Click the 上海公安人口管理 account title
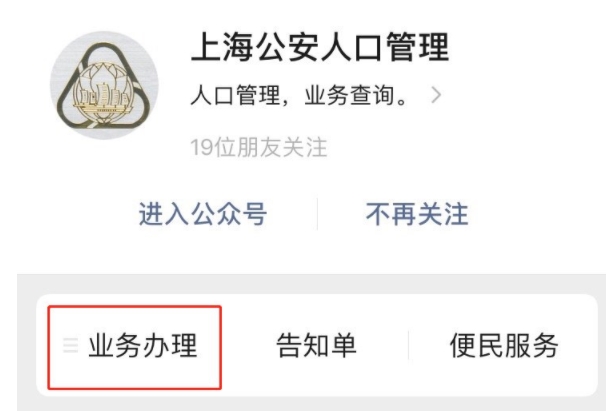 point(320,47)
